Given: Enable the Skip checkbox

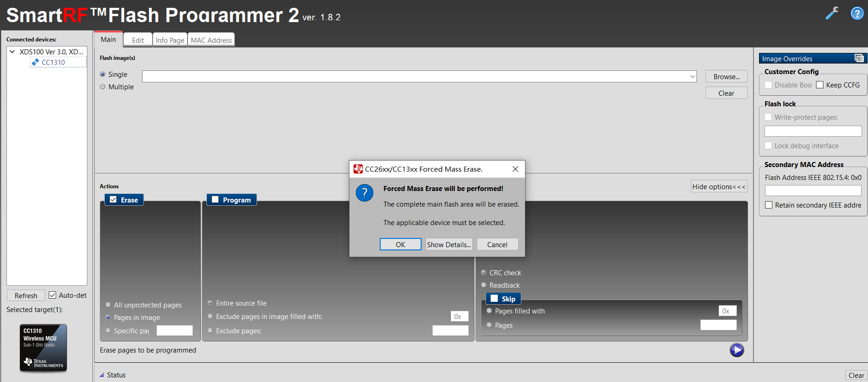Looking at the screenshot, I should point(494,299).
